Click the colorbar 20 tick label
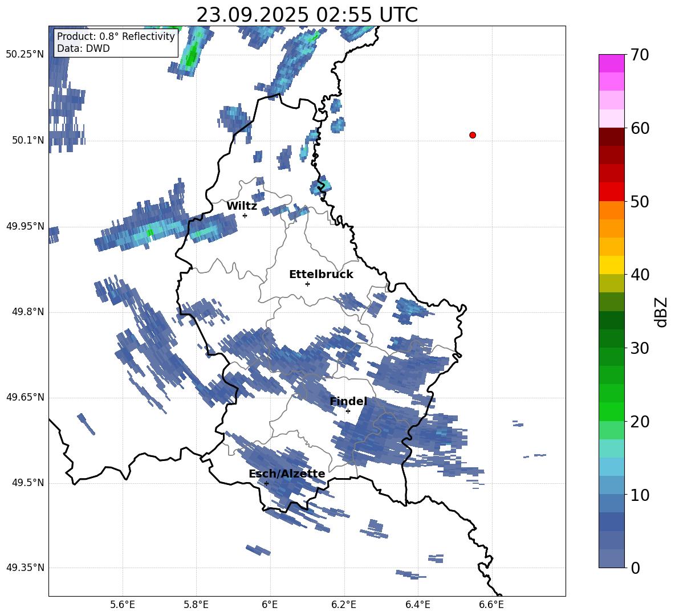675x616 pixels. pyautogui.click(x=640, y=421)
